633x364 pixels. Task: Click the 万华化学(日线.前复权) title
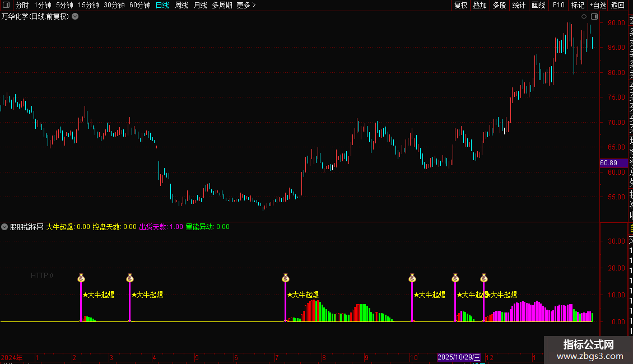click(35, 17)
